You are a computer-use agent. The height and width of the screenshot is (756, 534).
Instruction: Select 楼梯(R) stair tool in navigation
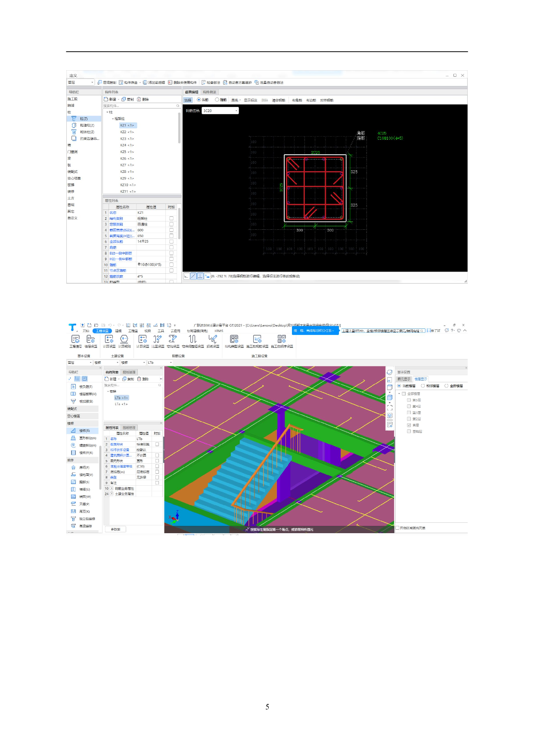pos(84,431)
